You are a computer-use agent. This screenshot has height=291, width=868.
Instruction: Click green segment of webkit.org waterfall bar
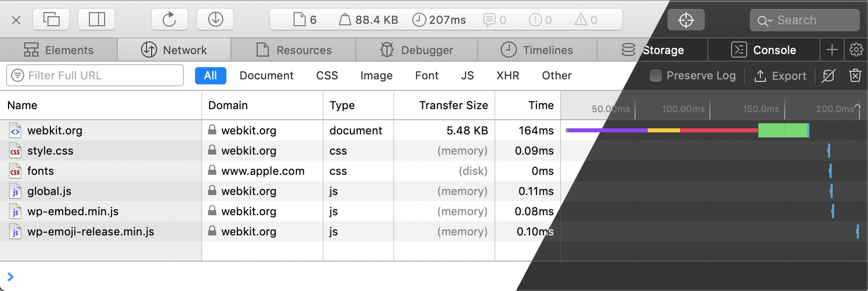tap(783, 130)
